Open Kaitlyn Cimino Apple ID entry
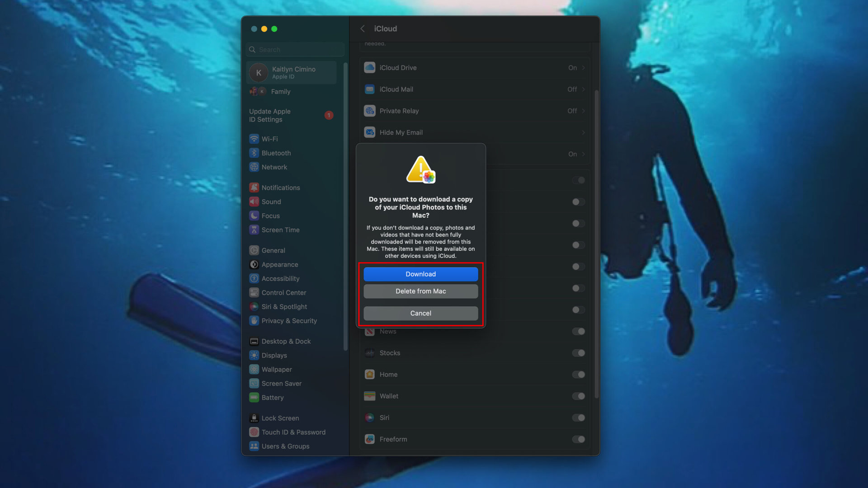868x488 pixels. pos(292,72)
